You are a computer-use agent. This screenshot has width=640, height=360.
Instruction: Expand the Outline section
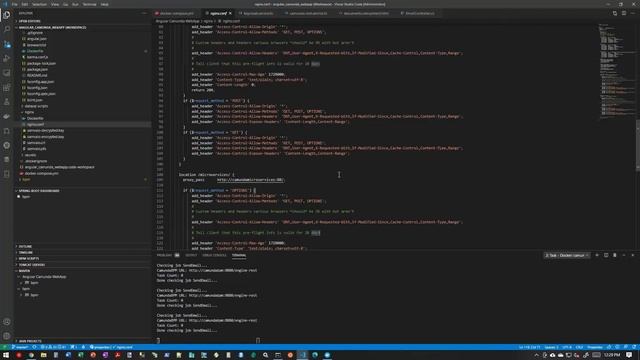point(25,247)
